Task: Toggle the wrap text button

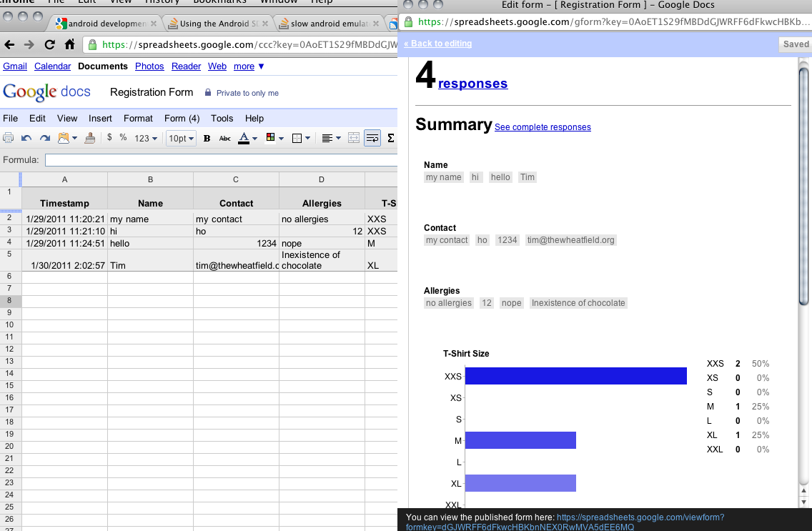Action: click(x=372, y=138)
